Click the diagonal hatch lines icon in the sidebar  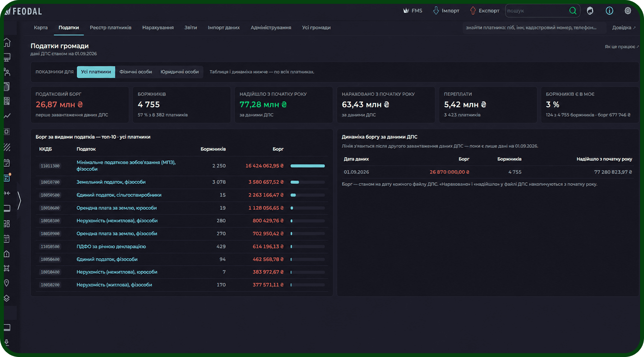(7, 147)
